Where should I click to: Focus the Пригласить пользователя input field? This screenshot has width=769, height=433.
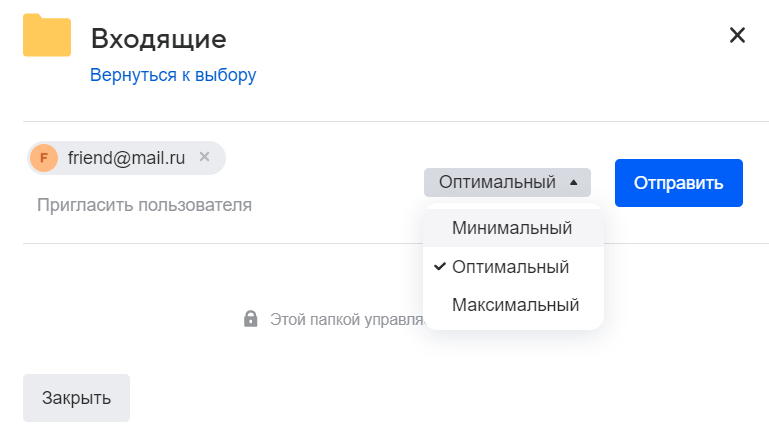pos(144,205)
